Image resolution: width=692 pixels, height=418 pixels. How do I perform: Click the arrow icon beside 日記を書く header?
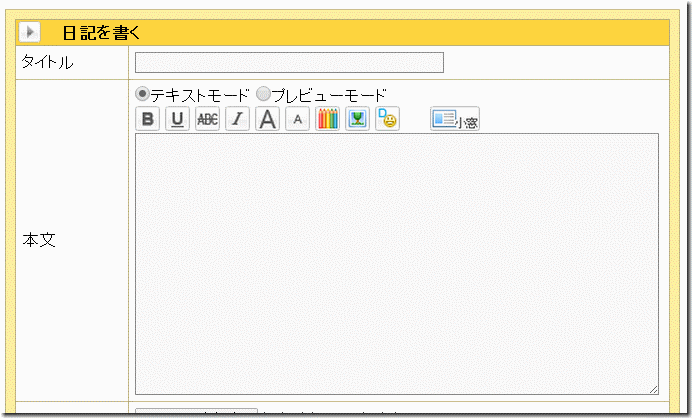point(30,32)
